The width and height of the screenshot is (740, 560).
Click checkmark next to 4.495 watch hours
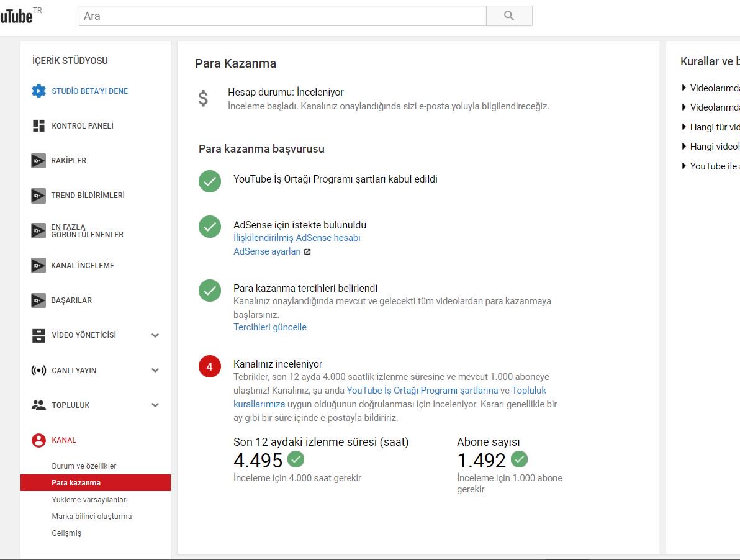(x=296, y=459)
